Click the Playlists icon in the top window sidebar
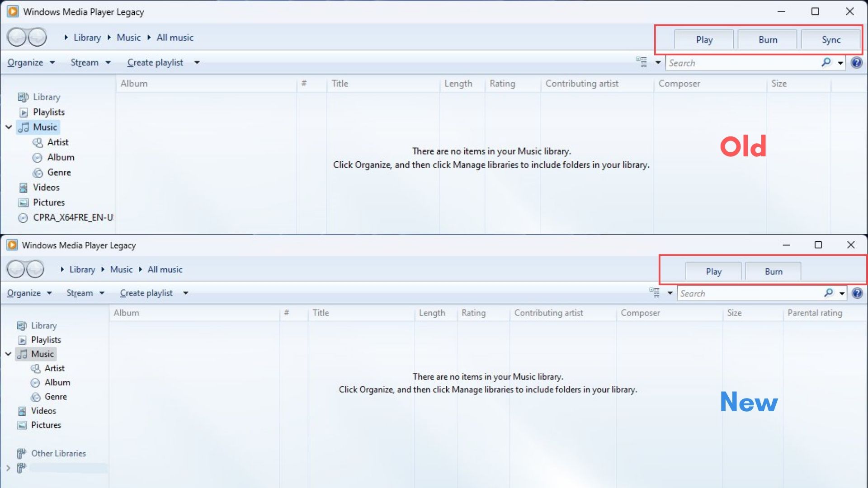This screenshot has width=868, height=488. pos(24,112)
